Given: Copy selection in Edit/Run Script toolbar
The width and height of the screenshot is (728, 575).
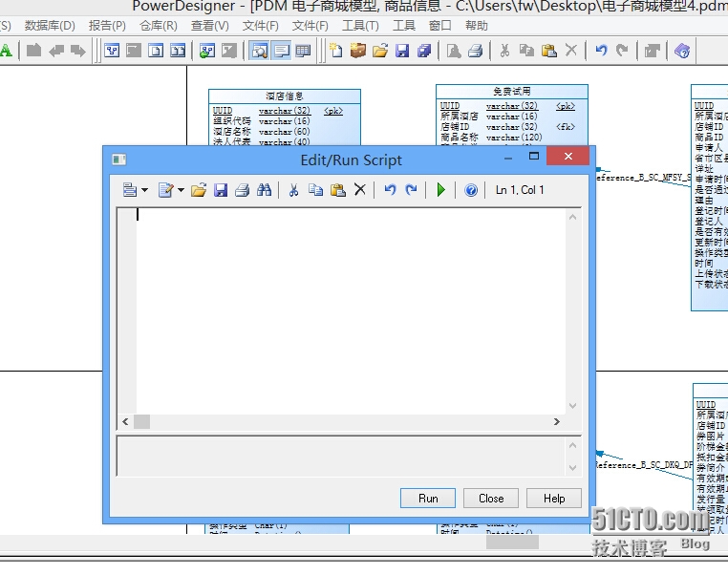Looking at the screenshot, I should click(315, 190).
